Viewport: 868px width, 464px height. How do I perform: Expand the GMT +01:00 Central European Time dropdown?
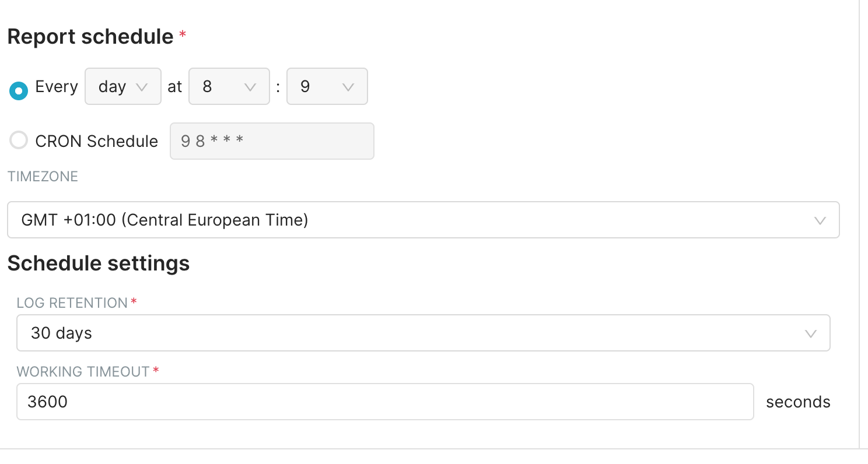(x=423, y=220)
